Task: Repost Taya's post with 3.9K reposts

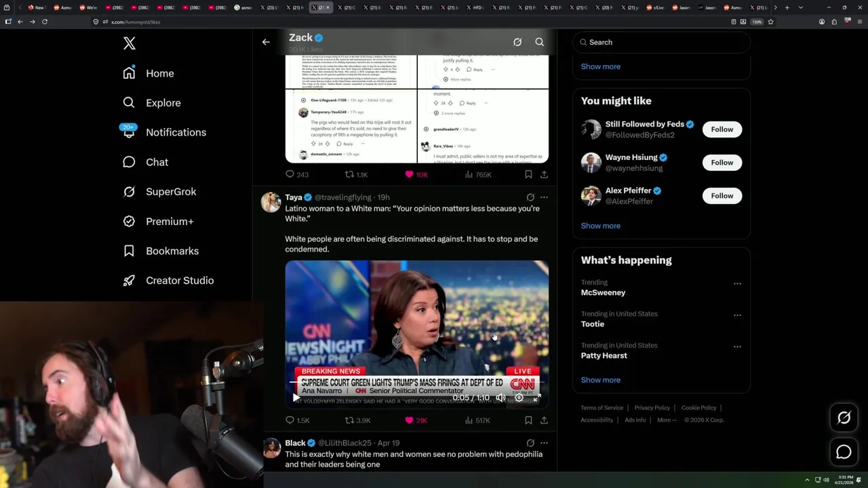Action: pyautogui.click(x=357, y=420)
